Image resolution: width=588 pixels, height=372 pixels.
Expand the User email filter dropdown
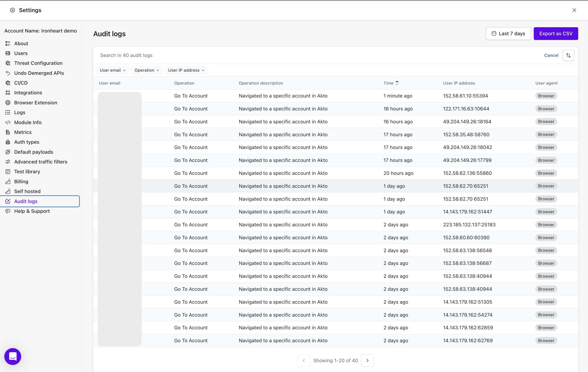click(x=112, y=70)
